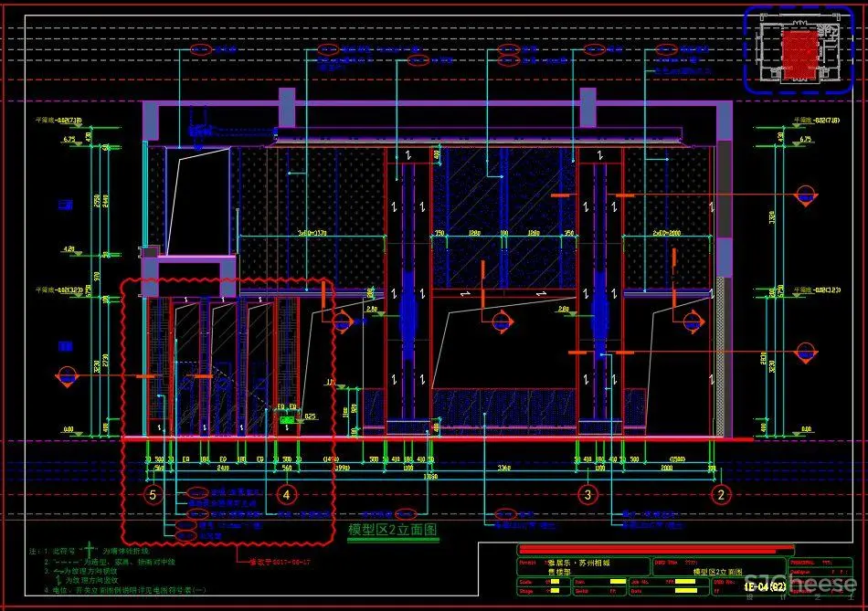This screenshot has width=868, height=611.
Task: Click the 0.00 elevation marker at bottom left
Action: [69, 430]
